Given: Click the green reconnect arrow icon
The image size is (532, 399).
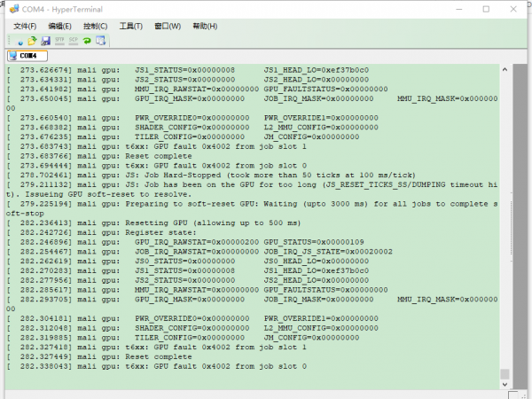Looking at the screenshot, I should pos(87,41).
